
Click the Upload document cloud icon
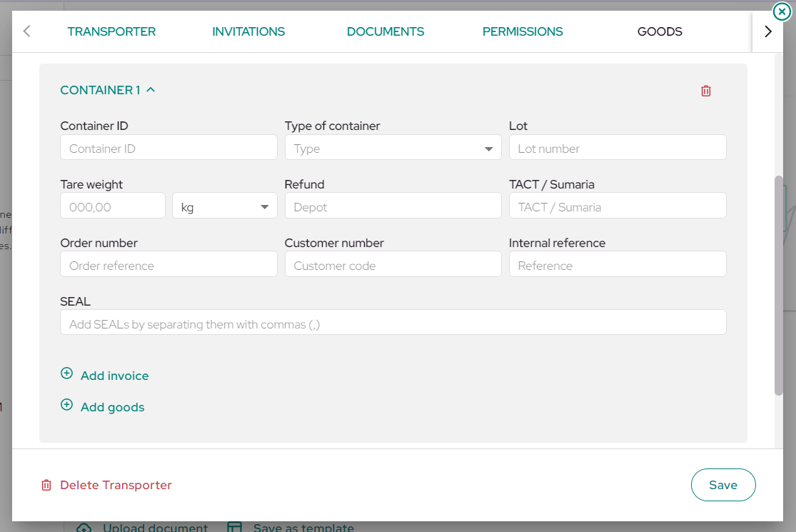point(84,528)
